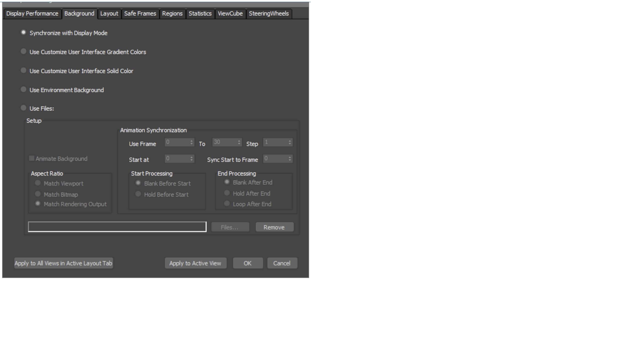
Task: Open the SteeringWheels tab
Action: [269, 14]
